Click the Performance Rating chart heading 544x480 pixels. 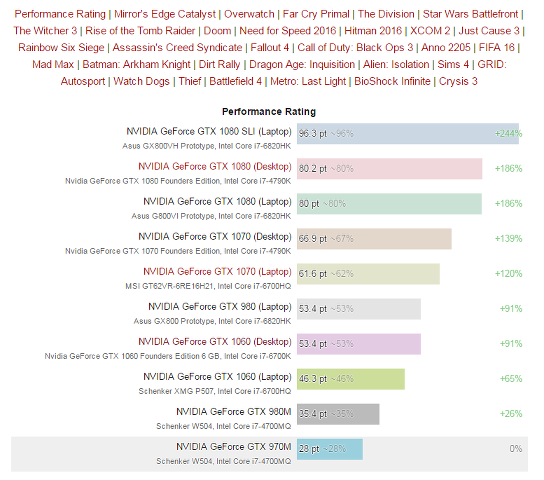(269, 112)
